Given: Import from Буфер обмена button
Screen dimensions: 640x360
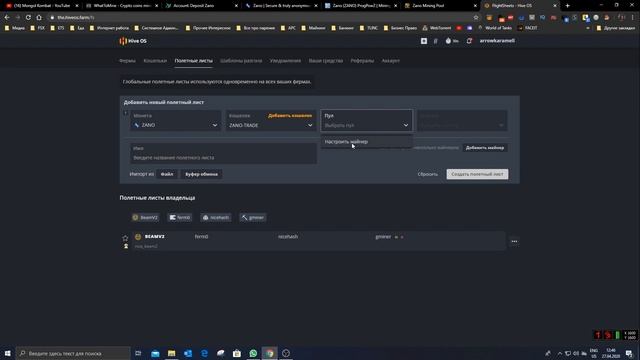Looking at the screenshot, I should pyautogui.click(x=201, y=174).
